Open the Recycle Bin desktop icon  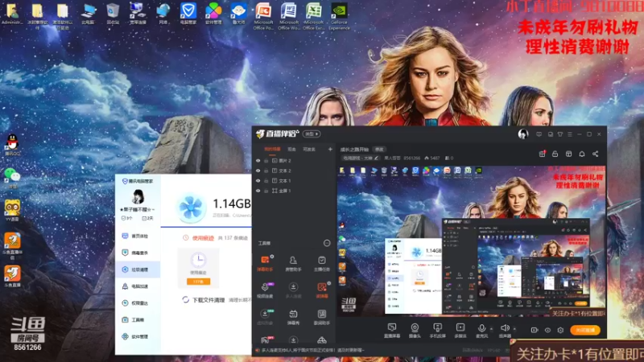(113, 14)
